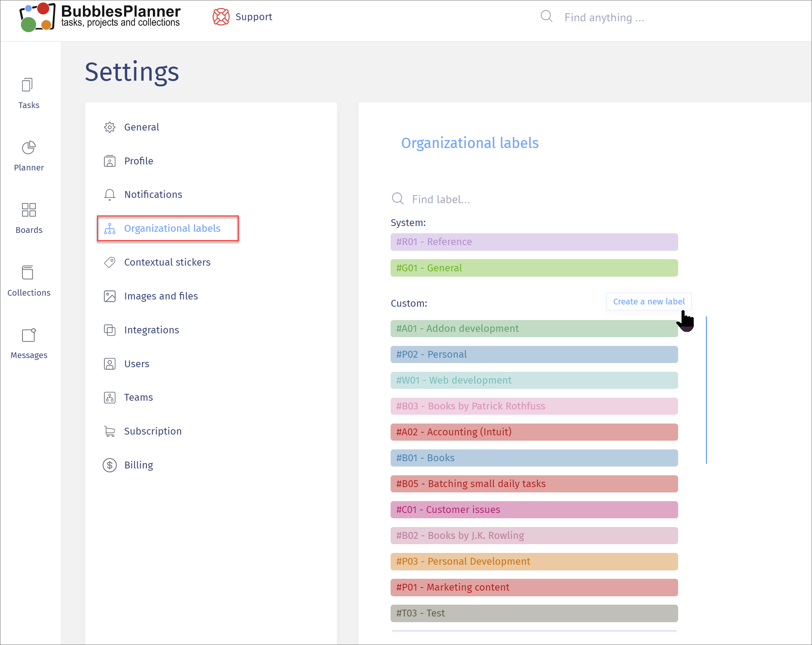The height and width of the screenshot is (645, 812).
Task: Click the Boards sidebar label
Action: tap(29, 230)
